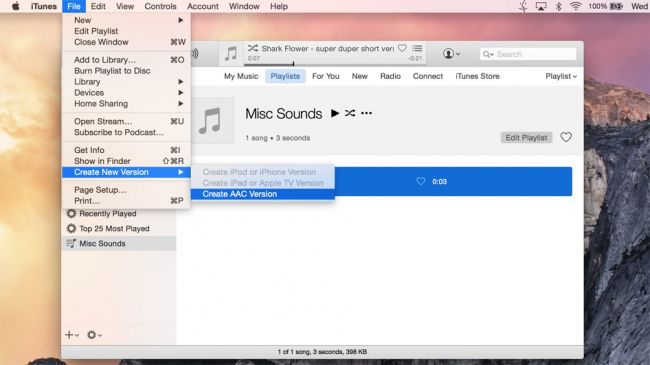Open iTunes Store tab
Screen dimensions: 650x365
(x=477, y=76)
